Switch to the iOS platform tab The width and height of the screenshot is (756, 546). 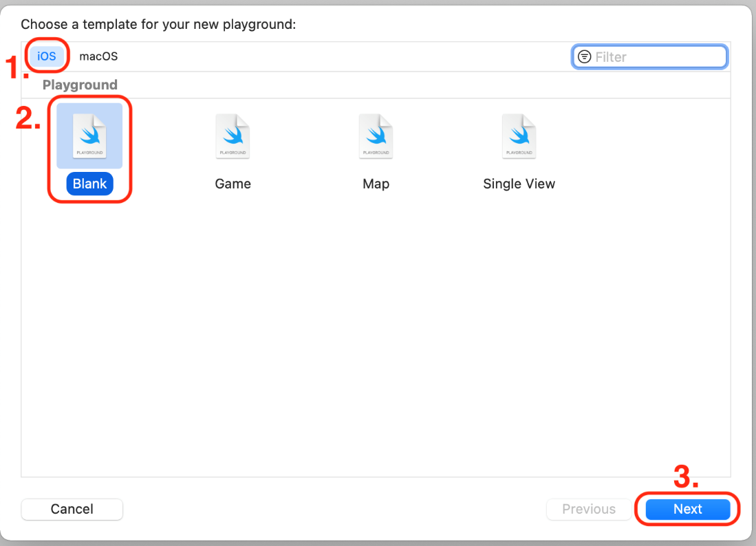click(x=47, y=56)
